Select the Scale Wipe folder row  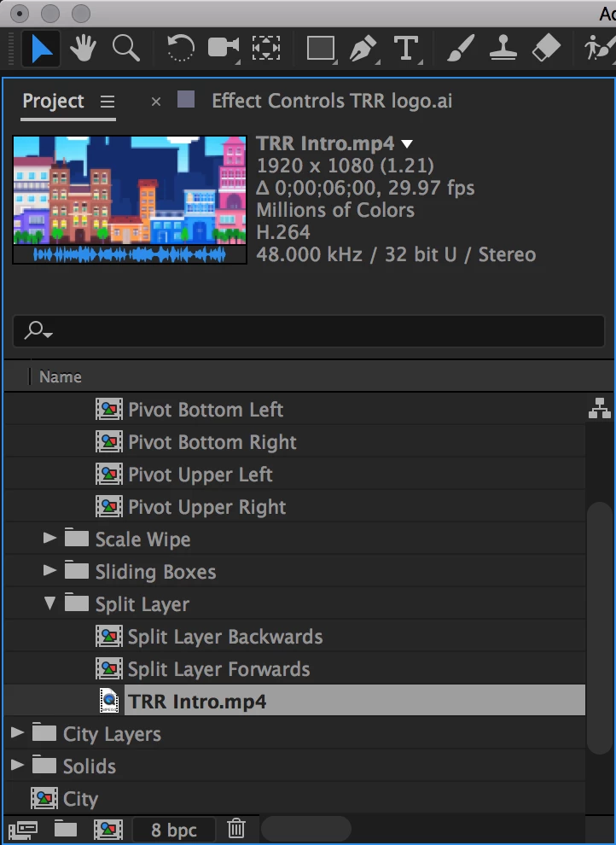point(294,539)
